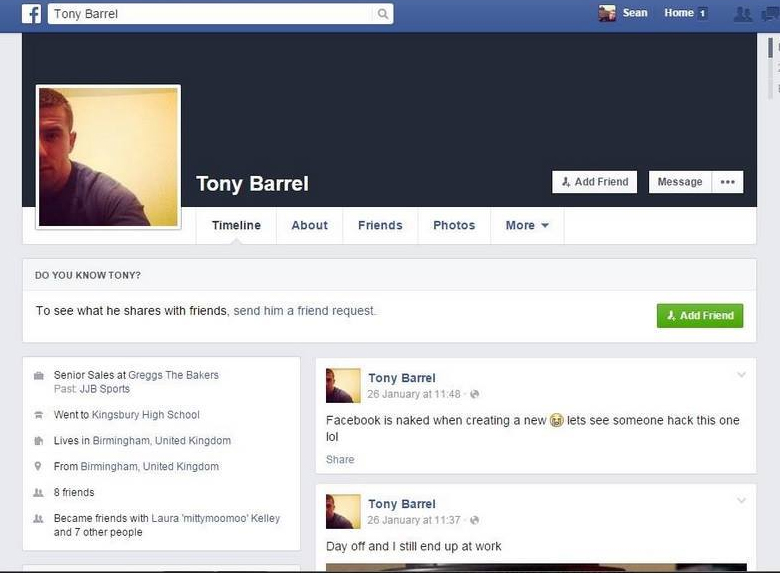Screen dimensions: 780x574
Task: Click the home icon beside Lives in Birmingham
Action: click(38, 441)
